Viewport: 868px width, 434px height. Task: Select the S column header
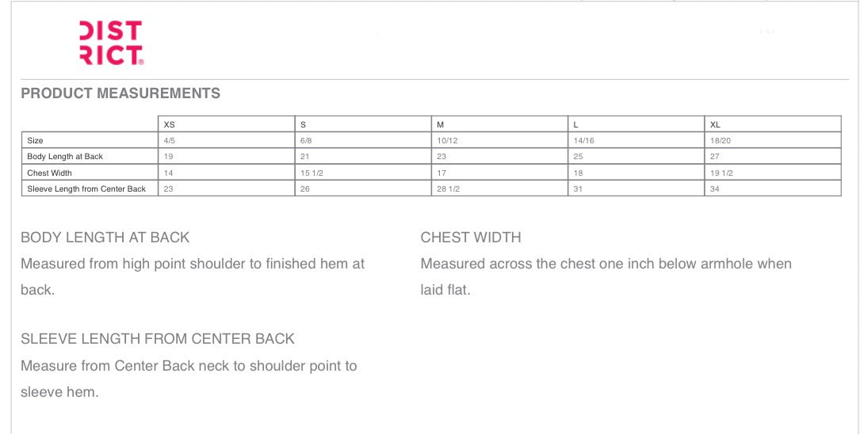coord(304,124)
